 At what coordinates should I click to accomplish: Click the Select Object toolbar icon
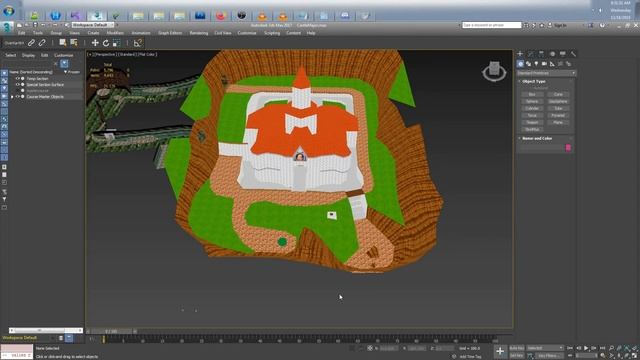[x=63, y=43]
